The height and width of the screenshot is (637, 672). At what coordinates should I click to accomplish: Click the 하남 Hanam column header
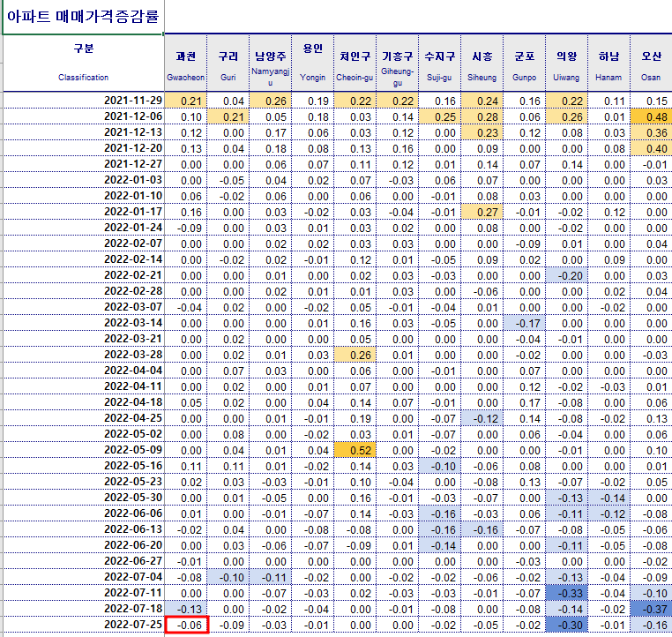tap(609, 63)
